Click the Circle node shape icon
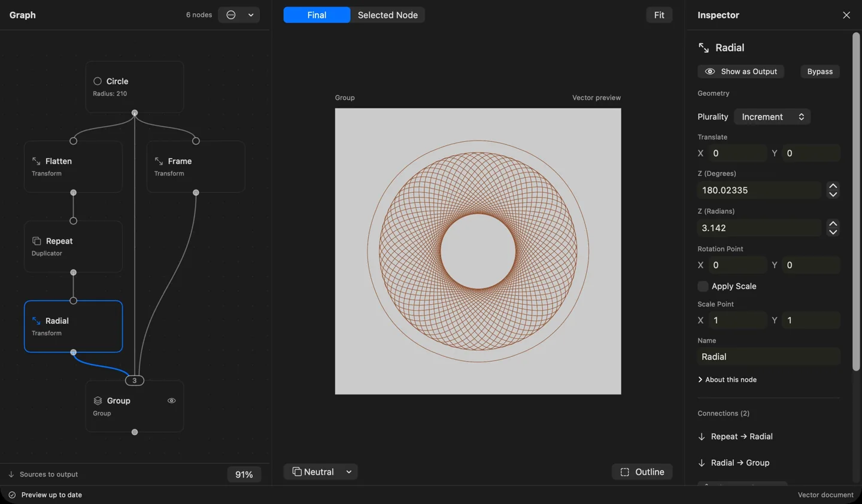 (x=98, y=81)
